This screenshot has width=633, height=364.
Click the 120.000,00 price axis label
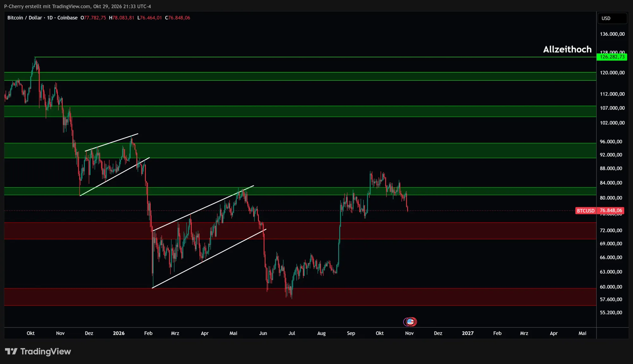[x=612, y=73]
